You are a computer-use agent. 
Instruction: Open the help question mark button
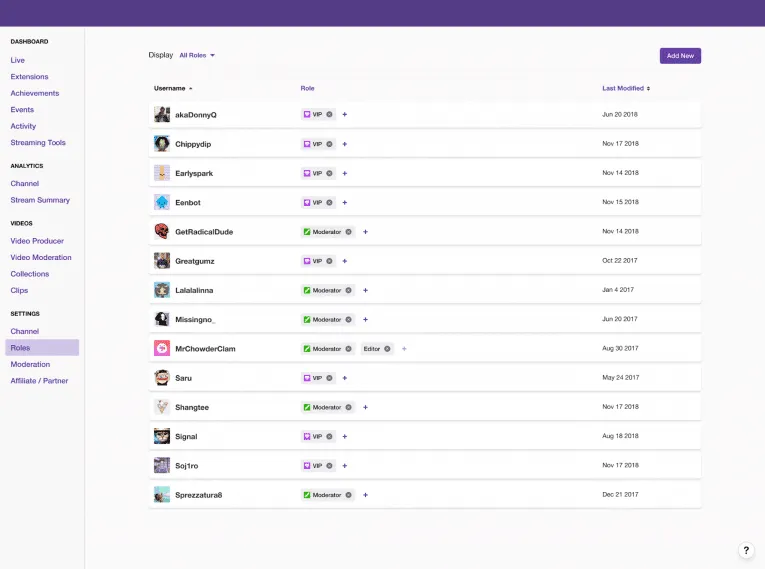[x=746, y=550]
